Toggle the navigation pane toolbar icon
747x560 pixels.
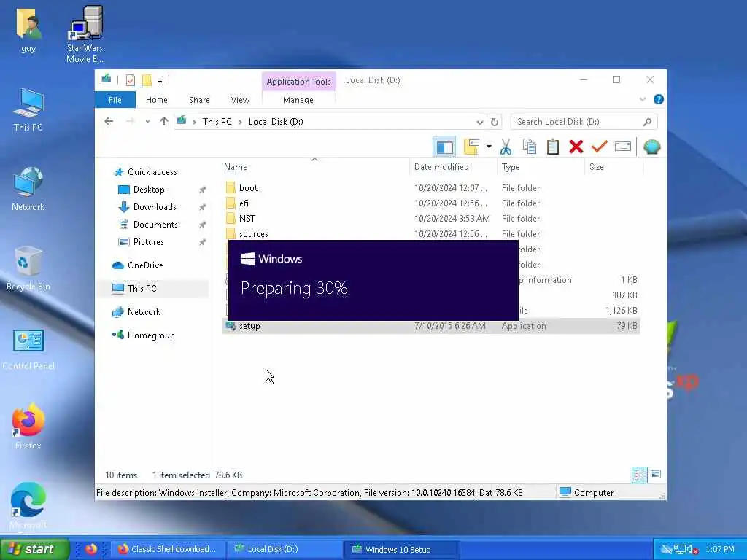(x=444, y=147)
